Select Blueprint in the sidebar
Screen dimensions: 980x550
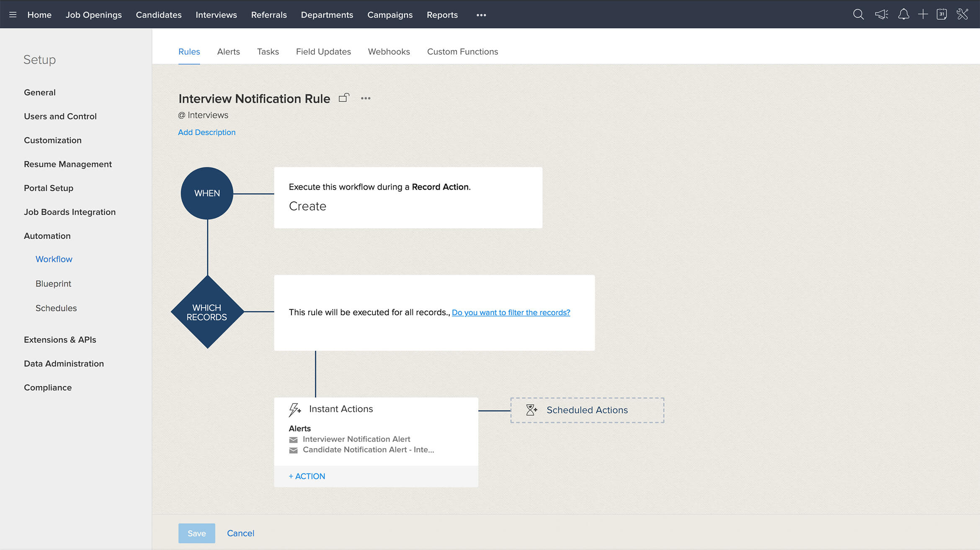pos(53,283)
